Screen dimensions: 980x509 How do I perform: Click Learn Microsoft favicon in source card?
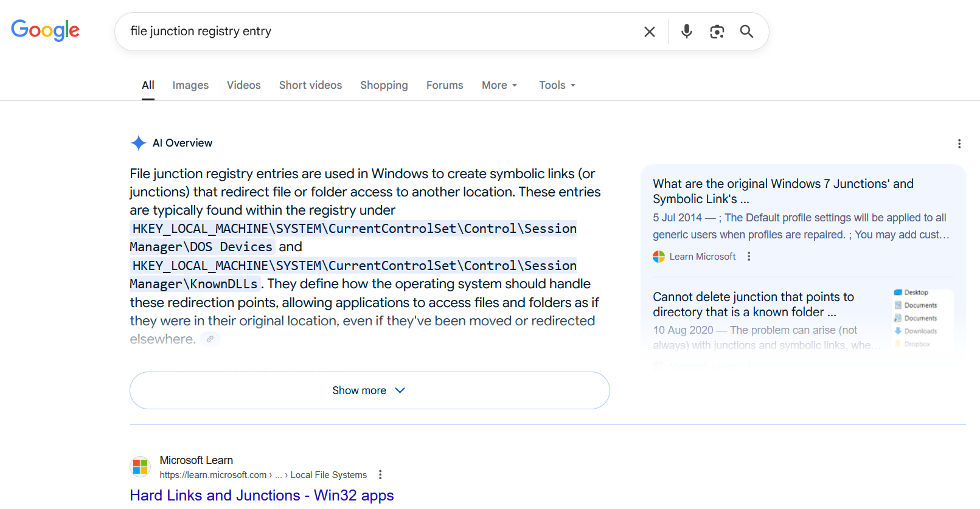(659, 257)
